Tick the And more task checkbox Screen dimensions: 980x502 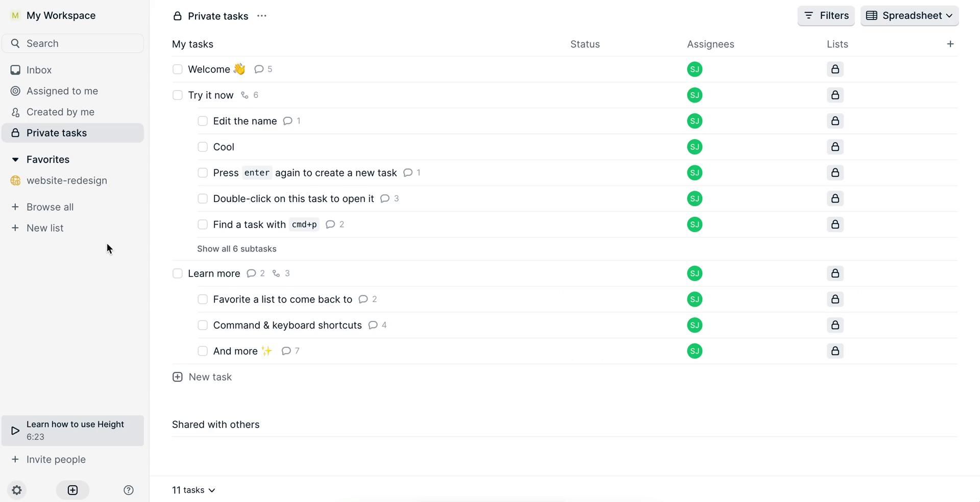(x=203, y=351)
